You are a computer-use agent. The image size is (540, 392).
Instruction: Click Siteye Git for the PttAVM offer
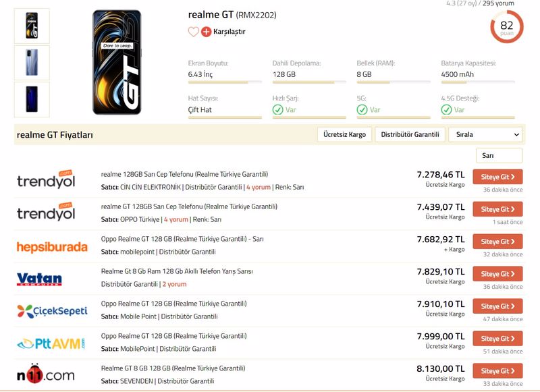click(x=497, y=339)
